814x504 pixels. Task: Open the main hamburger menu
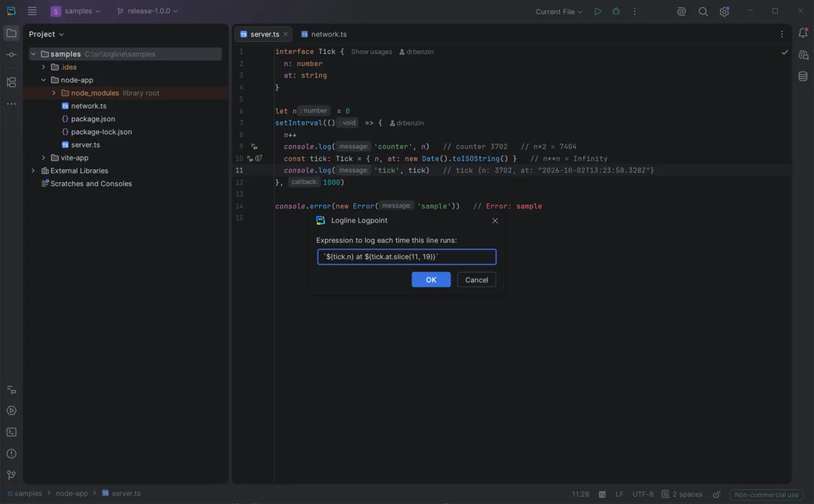(x=32, y=11)
